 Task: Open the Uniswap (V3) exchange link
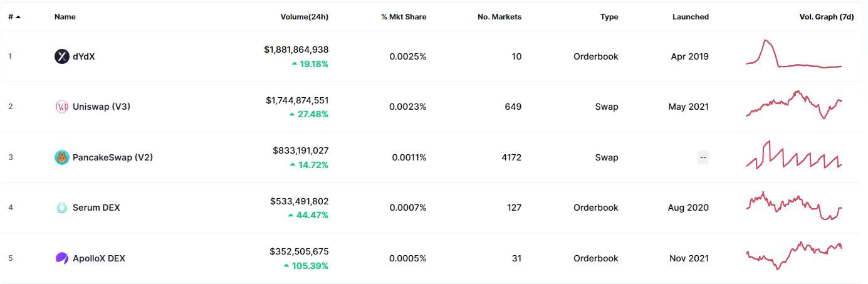click(x=102, y=107)
